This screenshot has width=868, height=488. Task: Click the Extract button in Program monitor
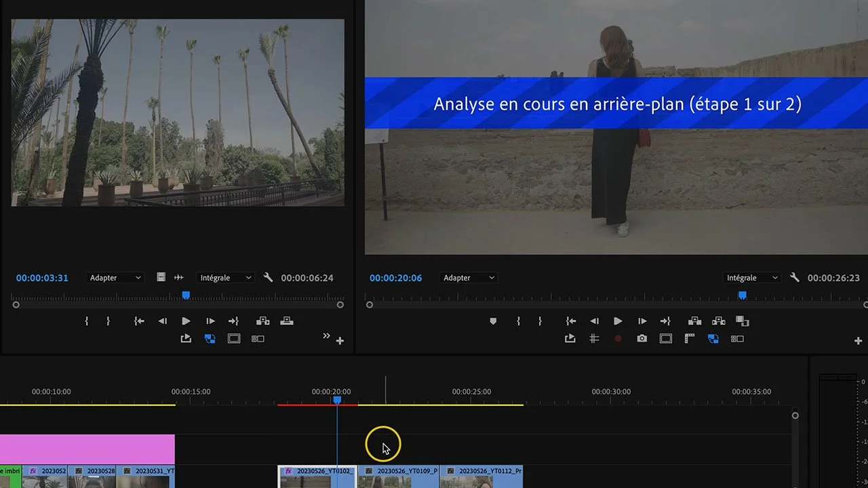pos(719,321)
